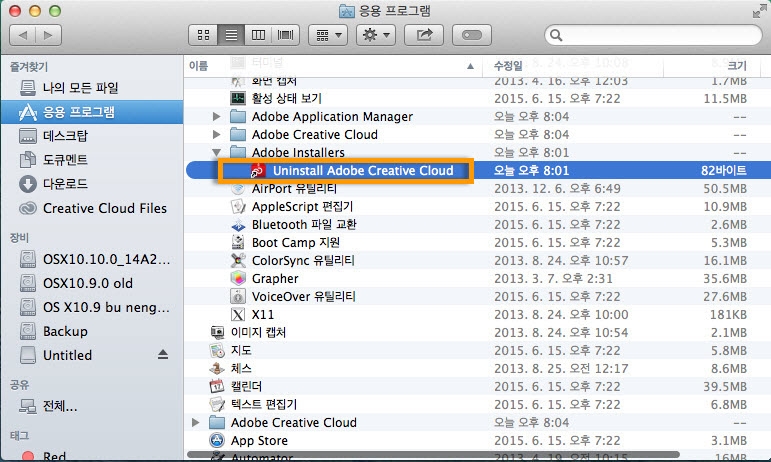Switch to column view
The height and width of the screenshot is (462, 771).
(258, 35)
